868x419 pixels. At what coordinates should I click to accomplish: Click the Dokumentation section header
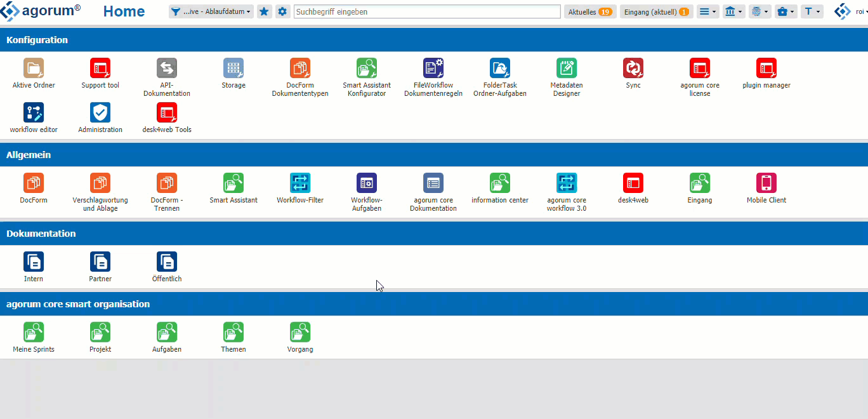pos(434,233)
